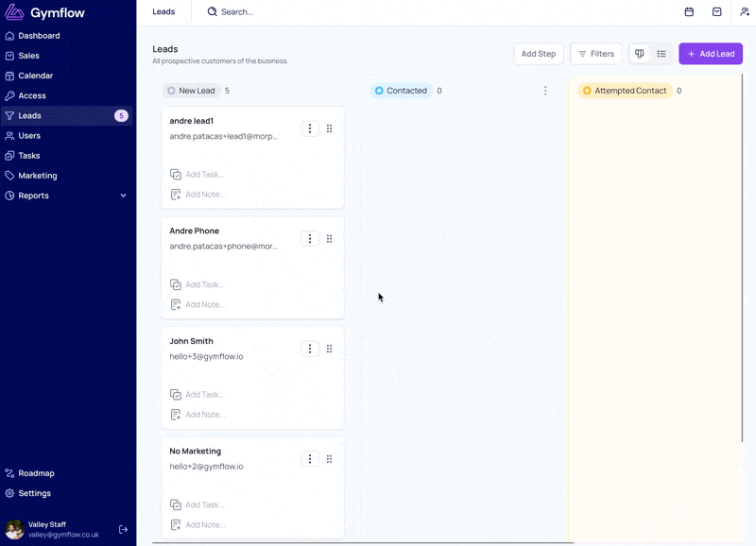Go to Sales in the sidebar
Image resolution: width=756 pixels, height=546 pixels.
click(66, 56)
